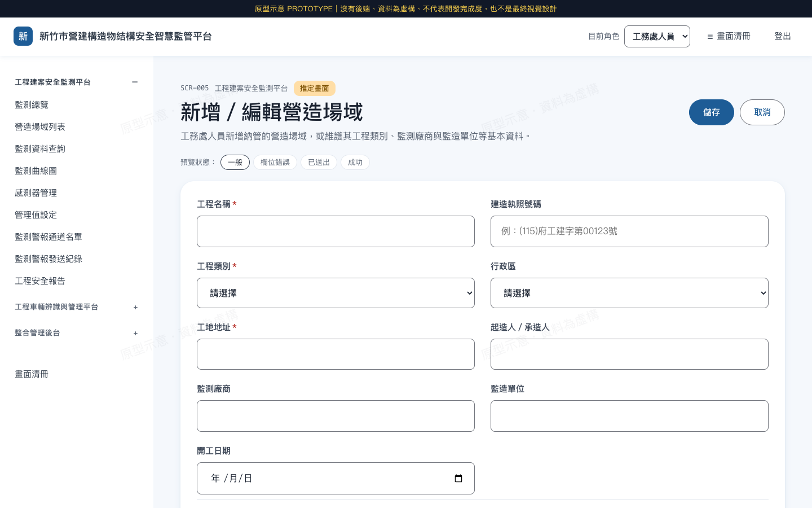Viewport: 812px width, 508px height.
Task: Focus the 建造執照號碼 input field
Action: 629,231
